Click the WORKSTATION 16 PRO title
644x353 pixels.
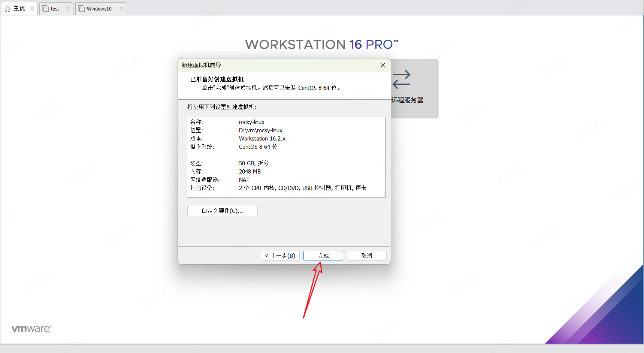click(322, 45)
